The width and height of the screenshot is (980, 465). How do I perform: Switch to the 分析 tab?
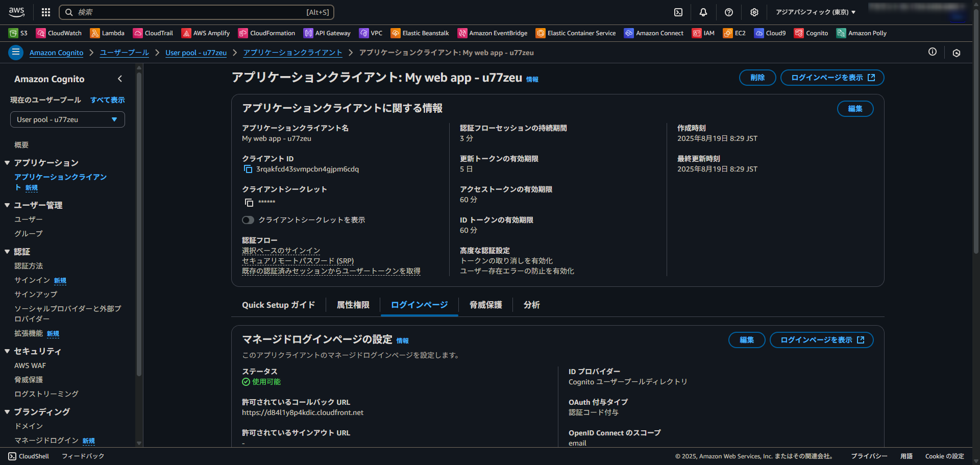[531, 305]
